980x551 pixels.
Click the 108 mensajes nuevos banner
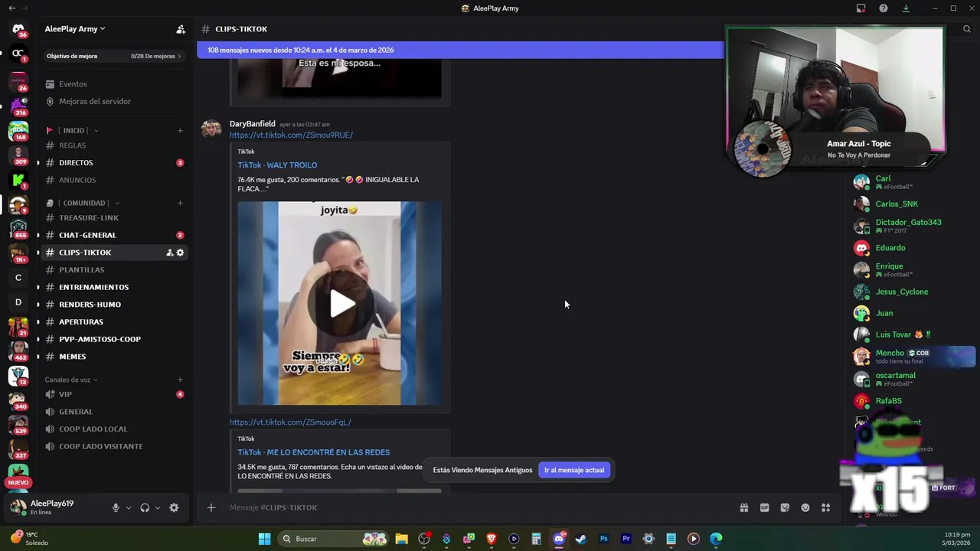click(x=460, y=50)
